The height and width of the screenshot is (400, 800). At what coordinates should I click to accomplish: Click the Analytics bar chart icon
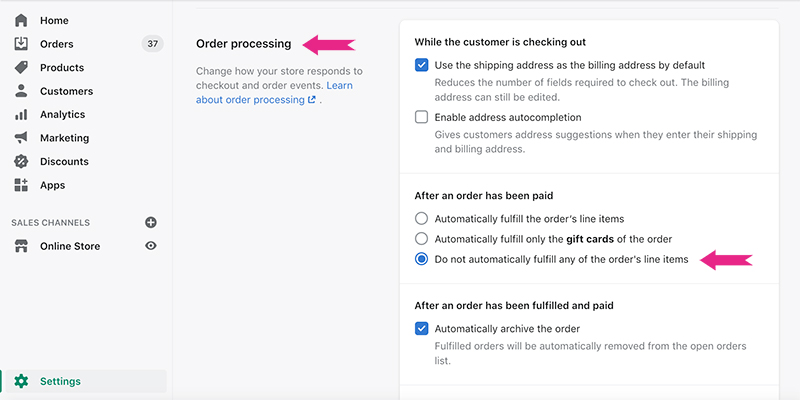[x=21, y=114]
